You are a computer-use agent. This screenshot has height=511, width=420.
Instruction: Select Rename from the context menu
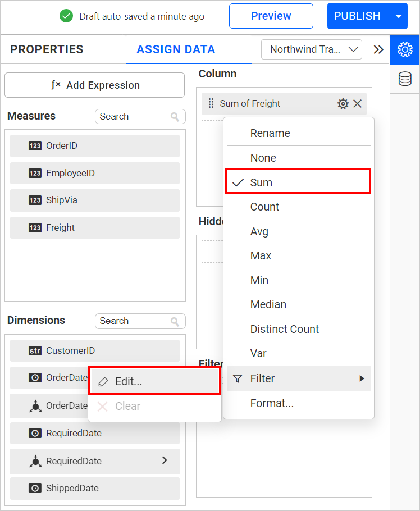pyautogui.click(x=270, y=133)
